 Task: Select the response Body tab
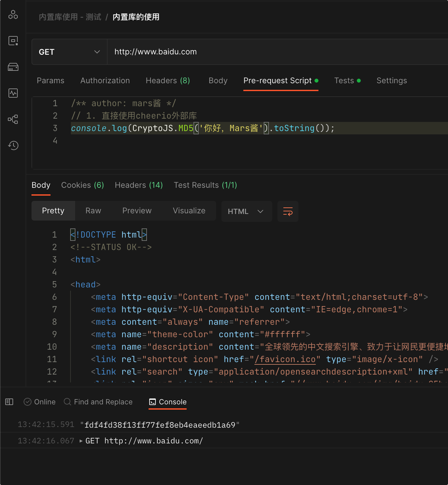(41, 185)
